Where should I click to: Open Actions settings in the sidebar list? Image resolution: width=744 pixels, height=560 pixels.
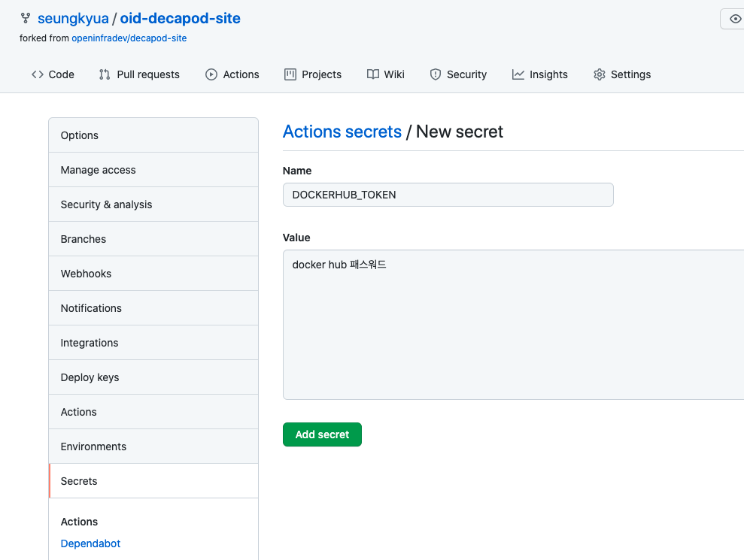click(153, 412)
